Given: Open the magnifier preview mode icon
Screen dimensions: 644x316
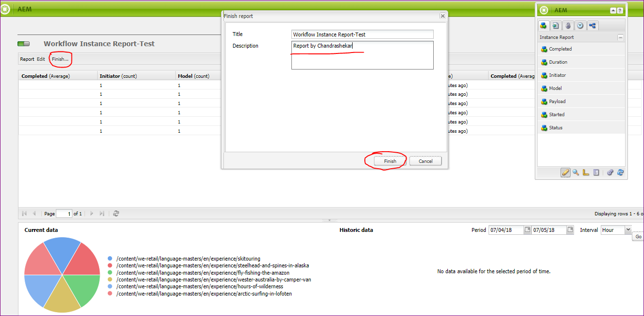Looking at the screenshot, I should click(575, 172).
